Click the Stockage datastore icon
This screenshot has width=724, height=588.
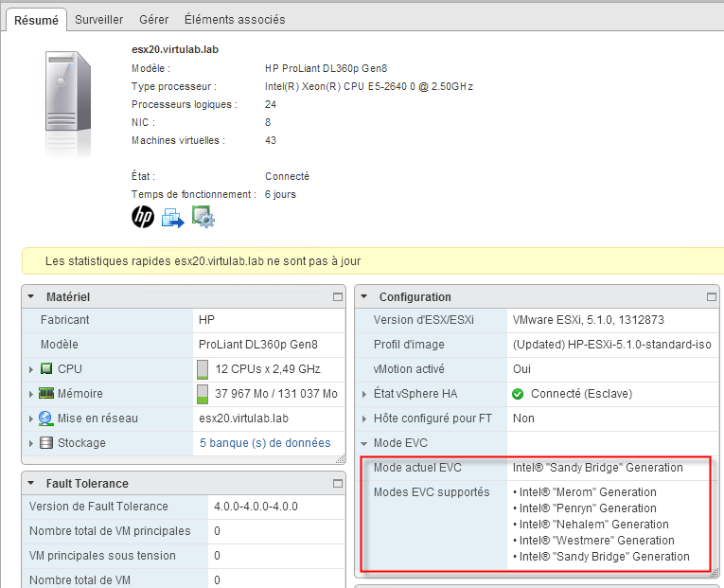coord(46,443)
